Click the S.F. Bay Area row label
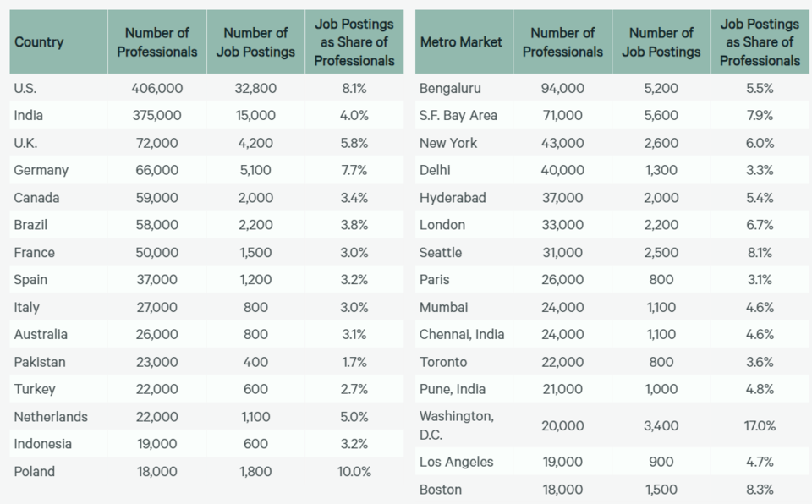Image resolution: width=812 pixels, height=504 pixels. tap(458, 115)
